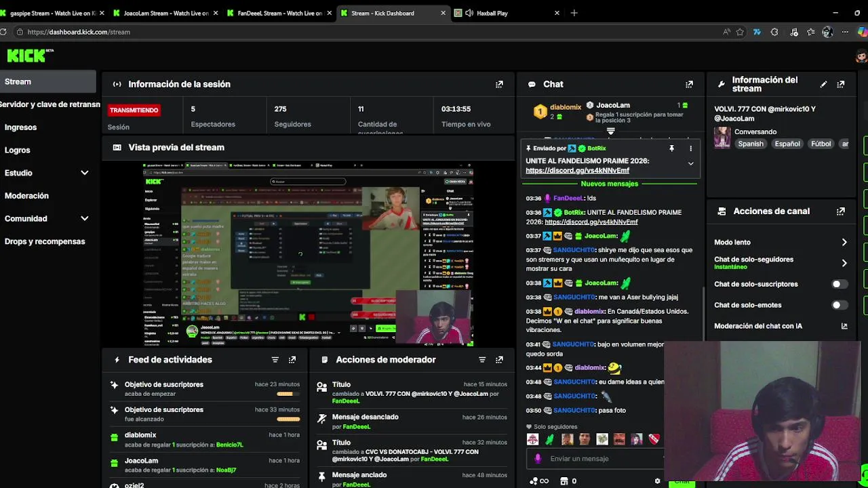This screenshot has height=488, width=868.
Task: Open the three-dot menu on pinned message
Action: (690, 148)
